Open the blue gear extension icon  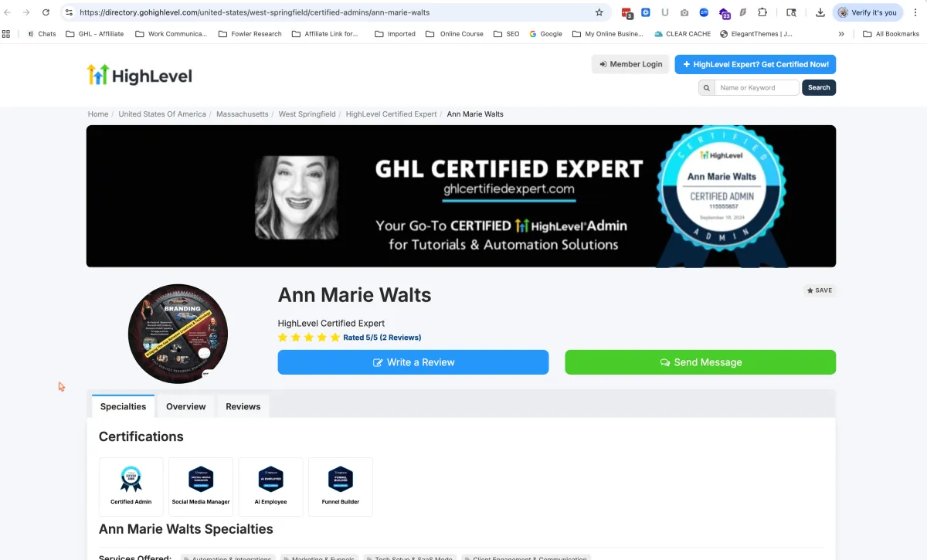pos(646,12)
